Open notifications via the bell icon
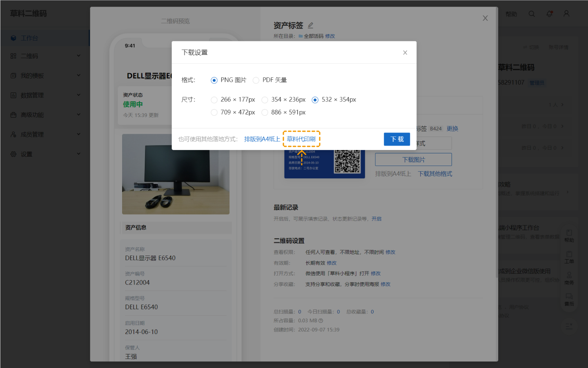 (x=549, y=14)
